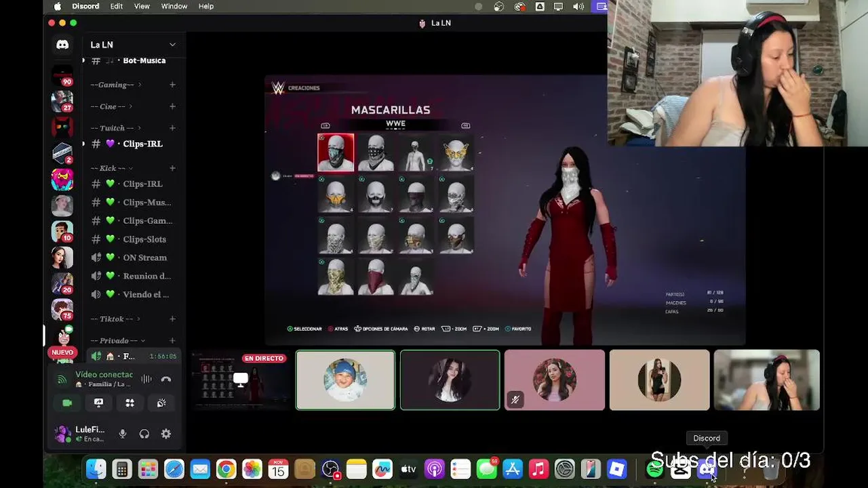
Task: Open purple-heart Clips-IRL channel under Twitch
Action: [133, 144]
